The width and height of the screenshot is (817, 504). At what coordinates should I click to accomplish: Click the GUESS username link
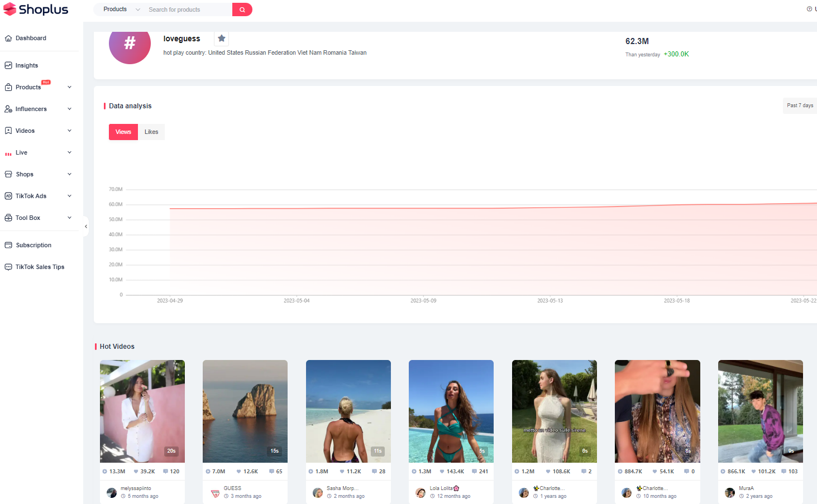click(232, 488)
